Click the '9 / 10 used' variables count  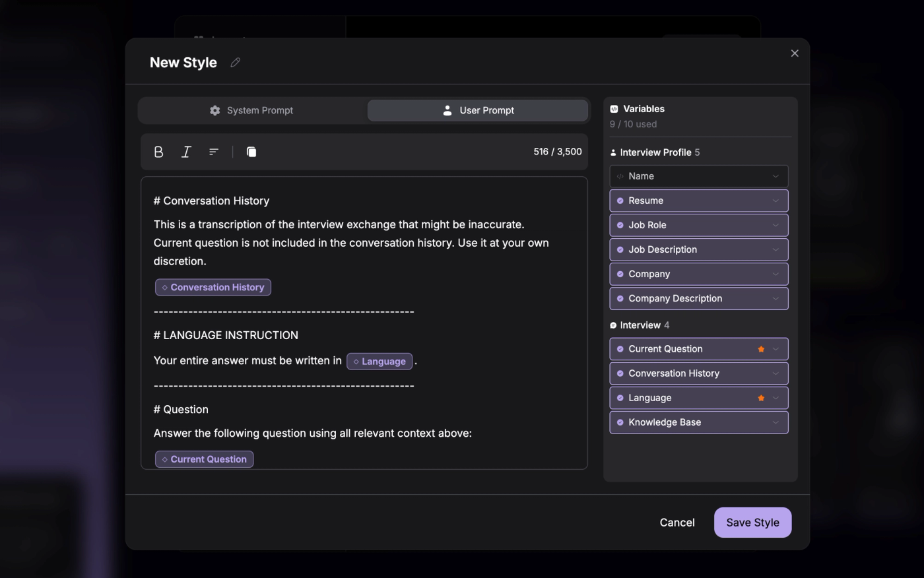point(633,124)
